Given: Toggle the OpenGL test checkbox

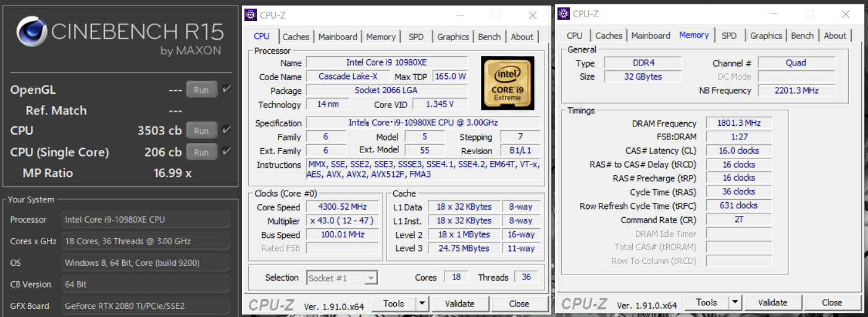Looking at the screenshot, I should pos(227,89).
